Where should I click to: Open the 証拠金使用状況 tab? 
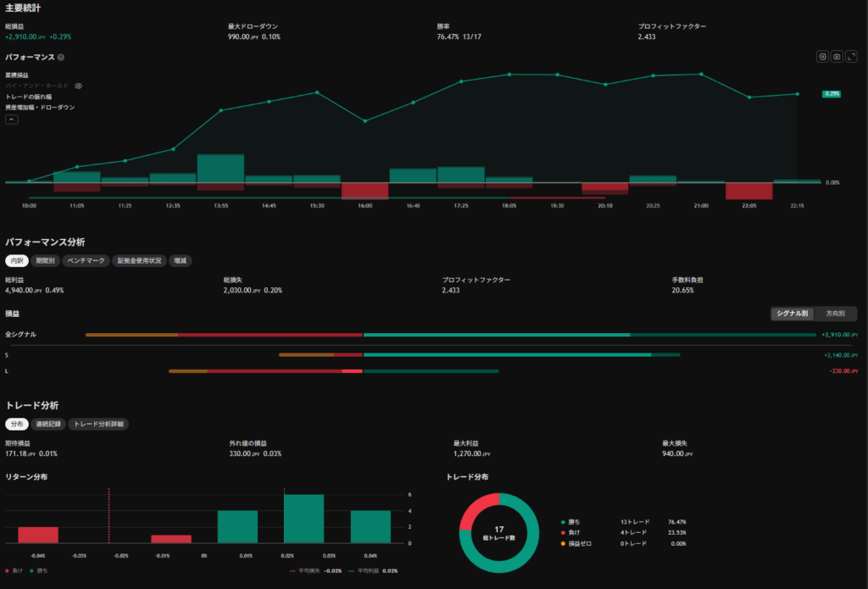pos(139,260)
